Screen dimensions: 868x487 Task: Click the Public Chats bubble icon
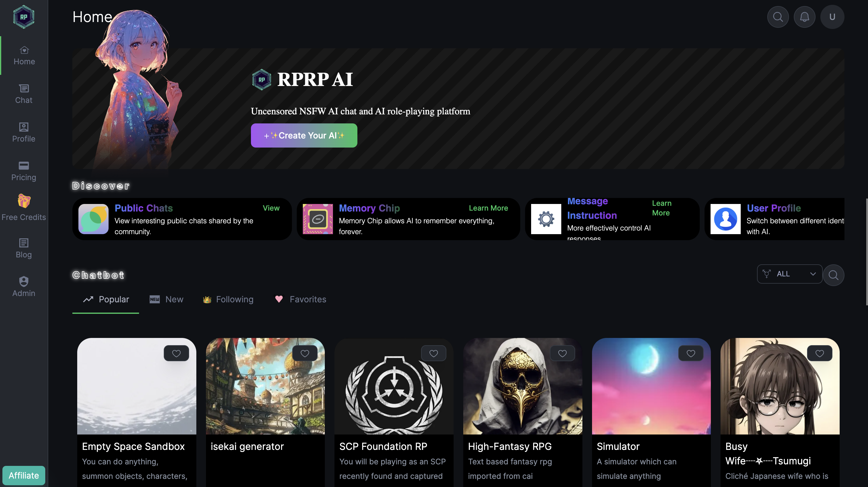click(93, 219)
